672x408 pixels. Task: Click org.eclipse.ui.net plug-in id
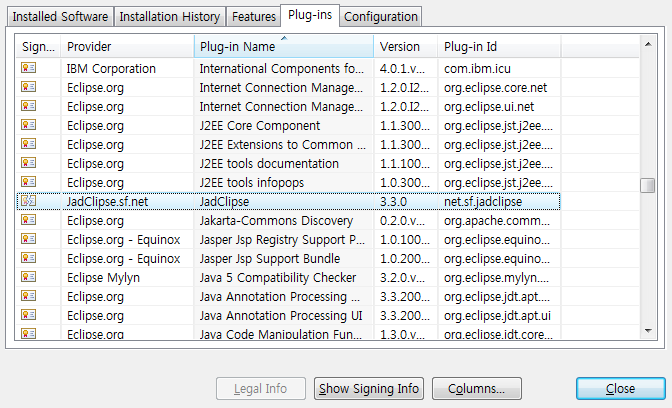click(489, 107)
